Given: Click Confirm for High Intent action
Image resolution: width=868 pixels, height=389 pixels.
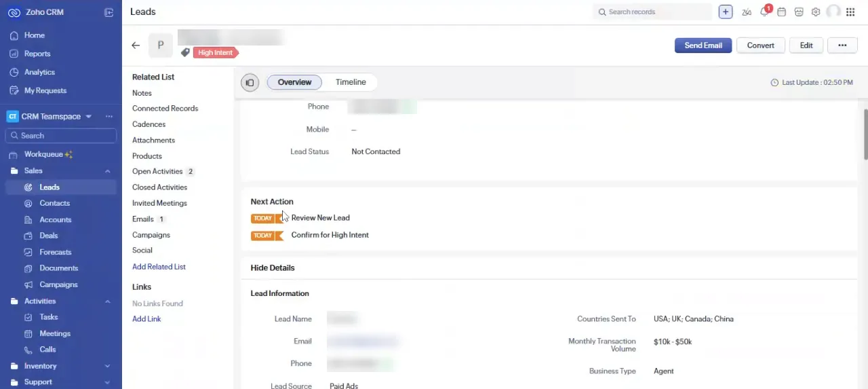Looking at the screenshot, I should (330, 235).
